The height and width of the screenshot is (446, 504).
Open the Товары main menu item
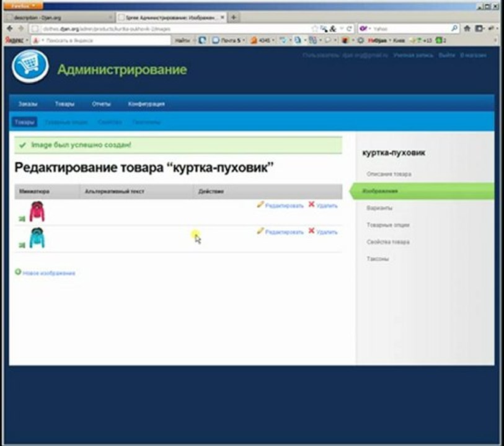tap(64, 104)
